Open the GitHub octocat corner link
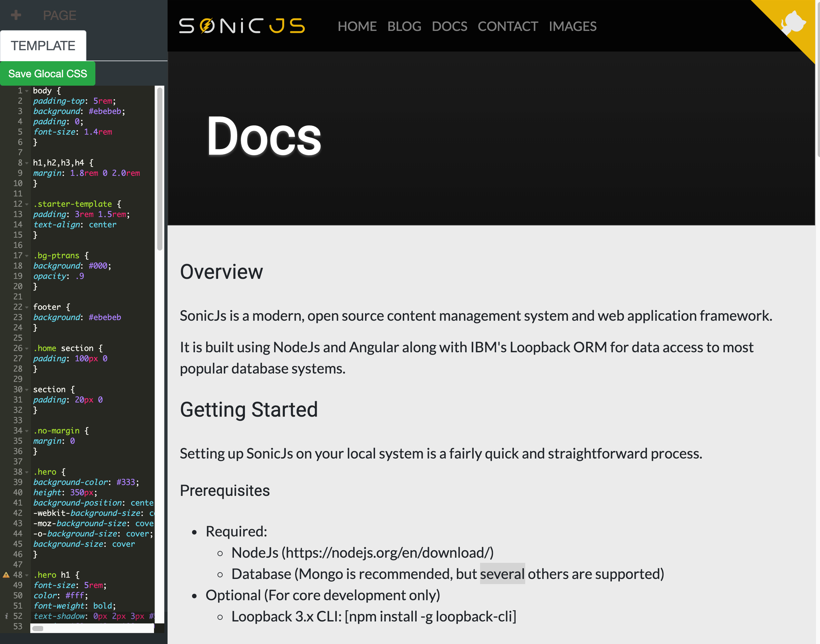 793,23
